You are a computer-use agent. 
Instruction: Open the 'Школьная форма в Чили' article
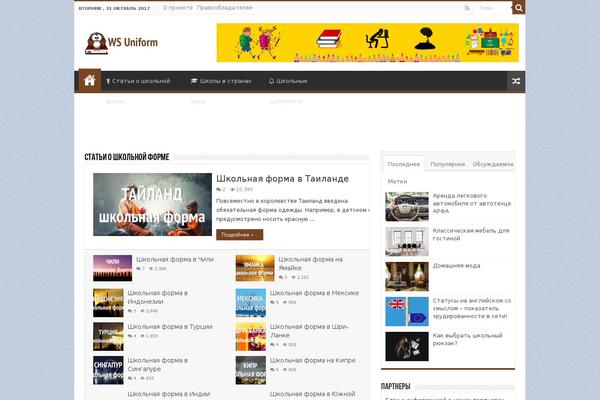[x=175, y=260]
